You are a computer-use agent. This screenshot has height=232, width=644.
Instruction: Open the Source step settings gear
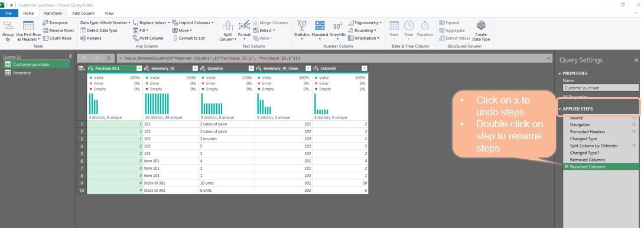(634, 118)
